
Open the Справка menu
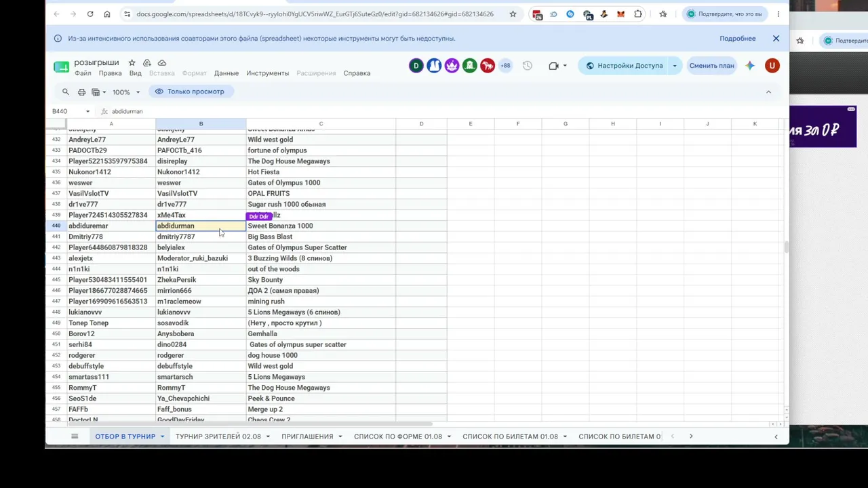(357, 73)
